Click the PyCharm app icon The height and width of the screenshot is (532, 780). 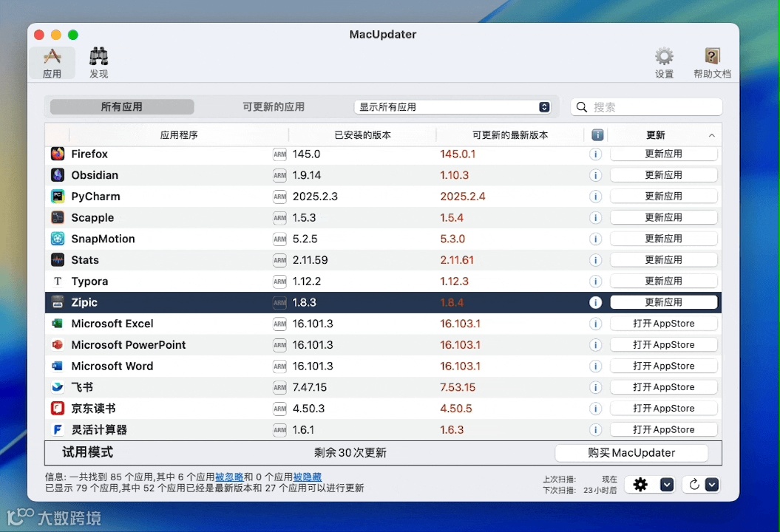pos(58,197)
